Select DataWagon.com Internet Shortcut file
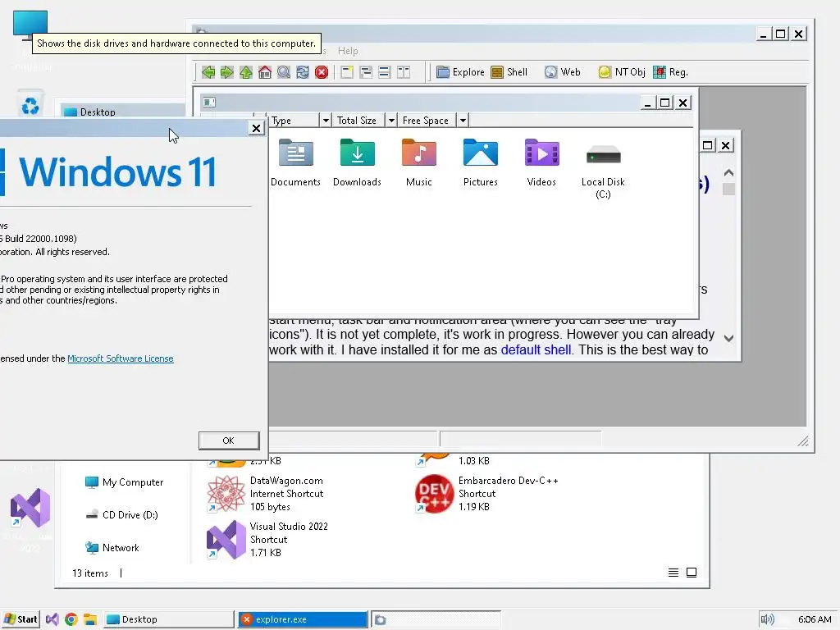This screenshot has height=630, width=840. point(266,493)
